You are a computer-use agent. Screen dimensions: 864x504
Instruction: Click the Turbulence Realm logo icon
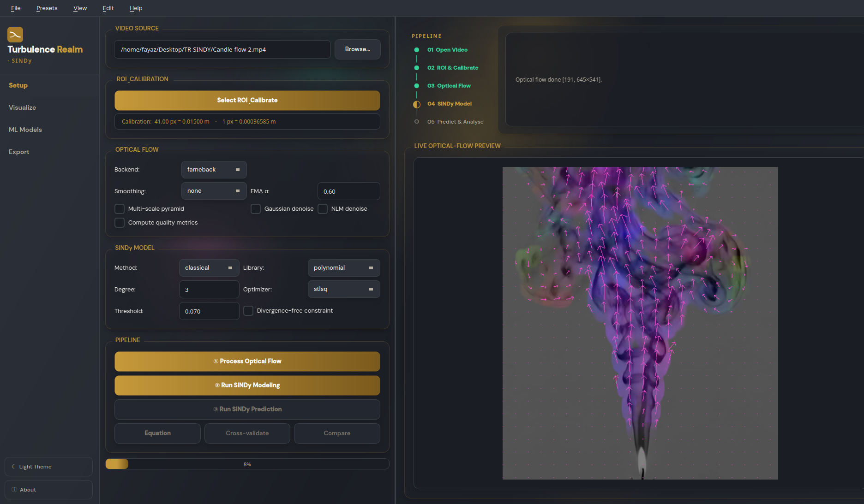pyautogui.click(x=15, y=35)
